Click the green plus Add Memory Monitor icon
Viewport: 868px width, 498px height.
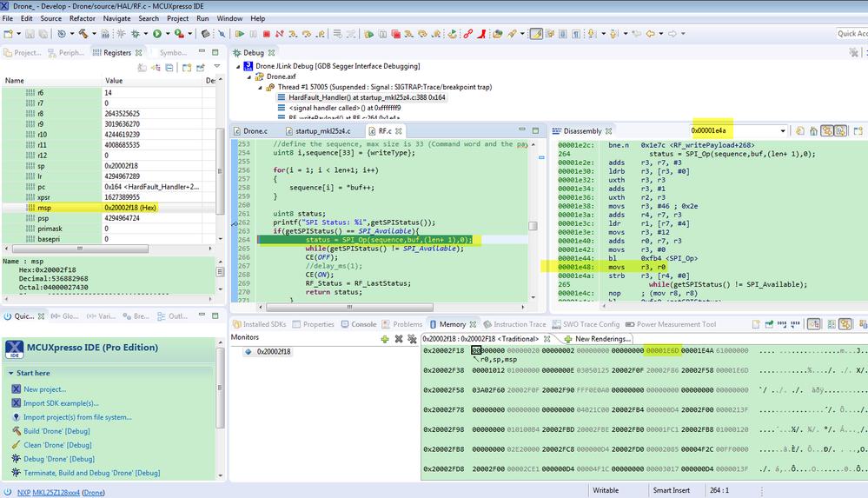(x=385, y=339)
